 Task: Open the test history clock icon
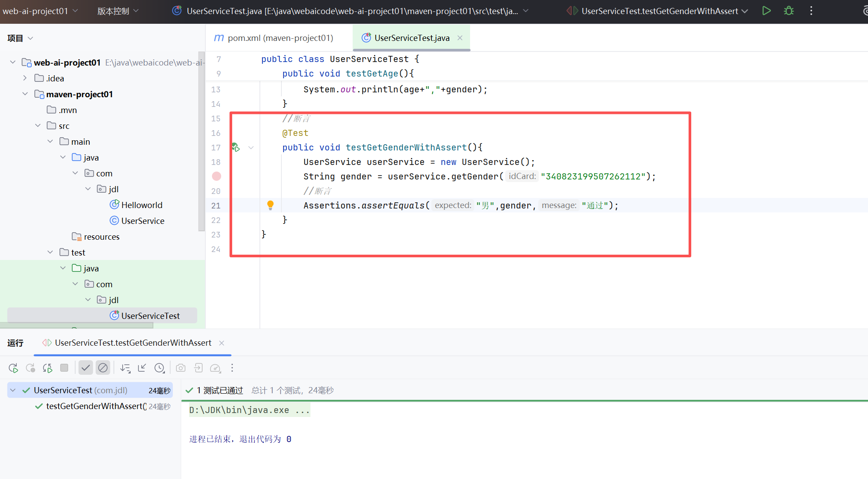(x=160, y=368)
